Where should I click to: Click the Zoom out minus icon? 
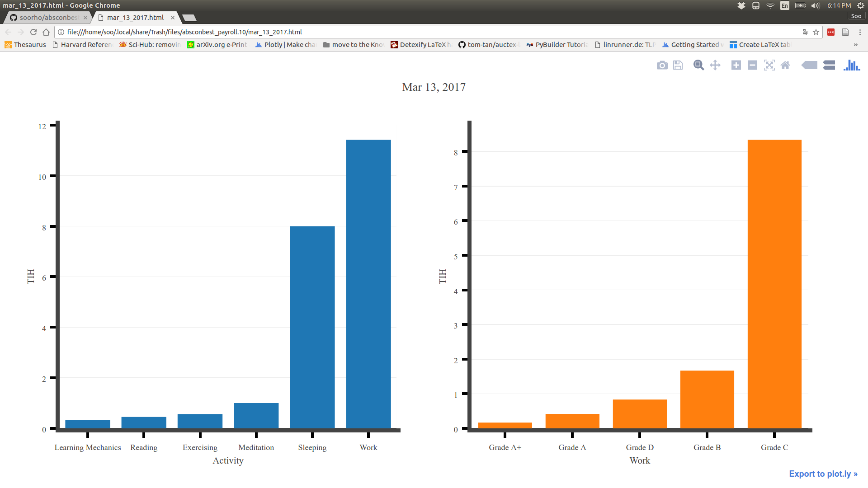point(752,66)
